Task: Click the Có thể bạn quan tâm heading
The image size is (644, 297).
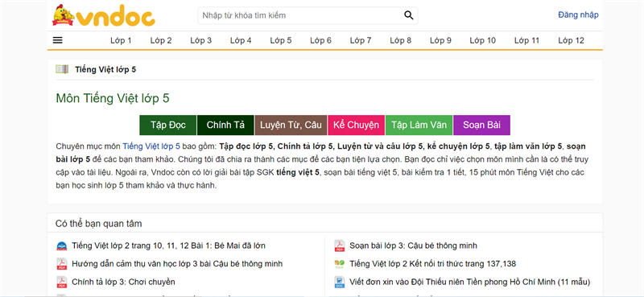Action: [x=98, y=224]
